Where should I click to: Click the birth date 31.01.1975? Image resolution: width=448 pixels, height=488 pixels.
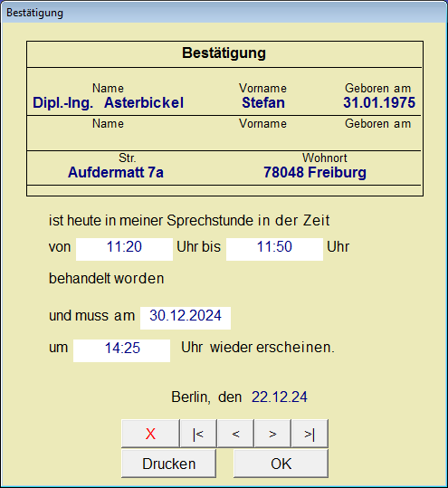point(379,102)
